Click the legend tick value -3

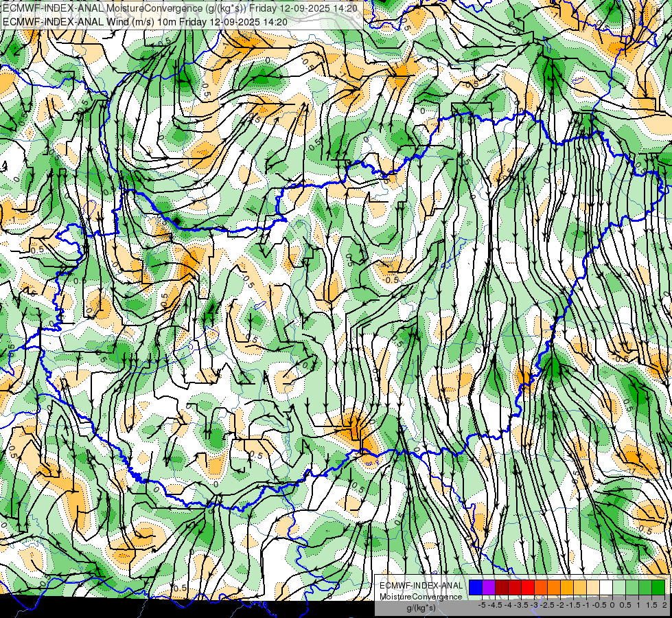coord(534,605)
